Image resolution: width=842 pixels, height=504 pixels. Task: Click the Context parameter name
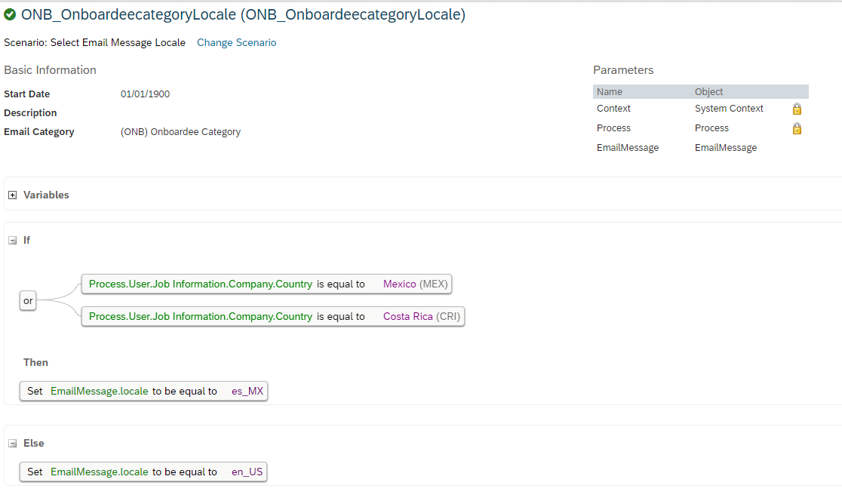tap(613, 109)
